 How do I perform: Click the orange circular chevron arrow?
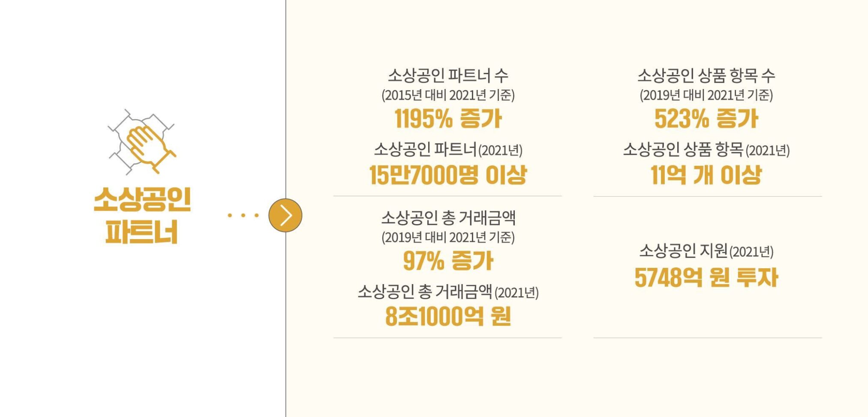(x=285, y=215)
